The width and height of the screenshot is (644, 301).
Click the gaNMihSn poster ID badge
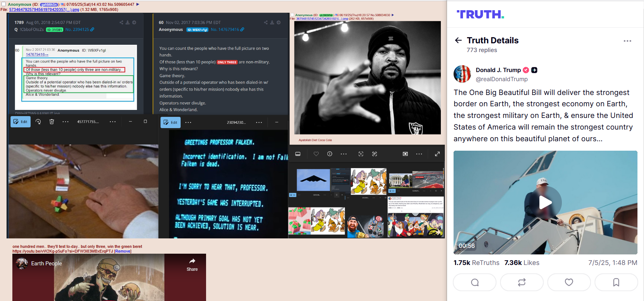click(x=50, y=5)
